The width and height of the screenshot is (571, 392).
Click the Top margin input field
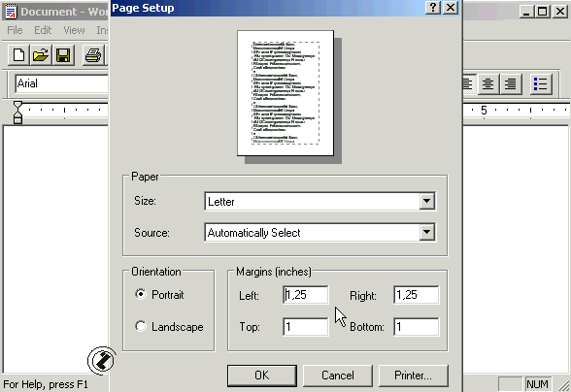click(x=306, y=326)
